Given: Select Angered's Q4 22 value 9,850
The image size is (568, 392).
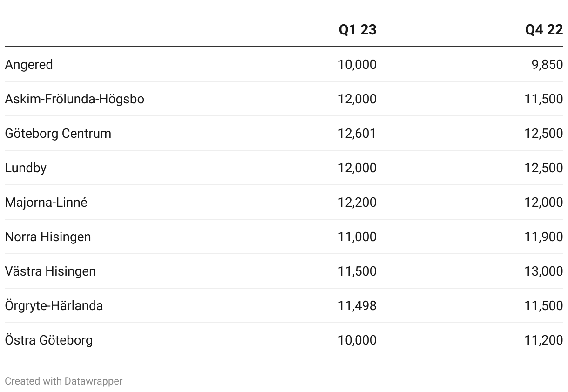Looking at the screenshot, I should click(x=547, y=64).
